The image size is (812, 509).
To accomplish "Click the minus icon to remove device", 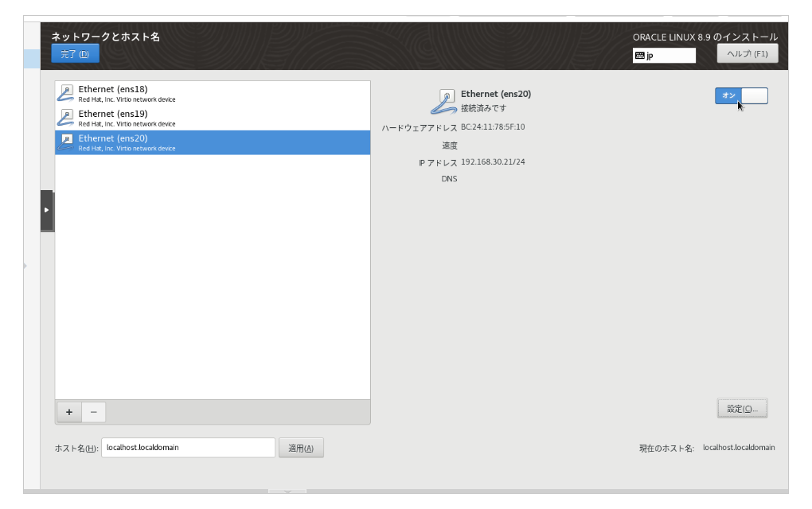I will (x=94, y=412).
